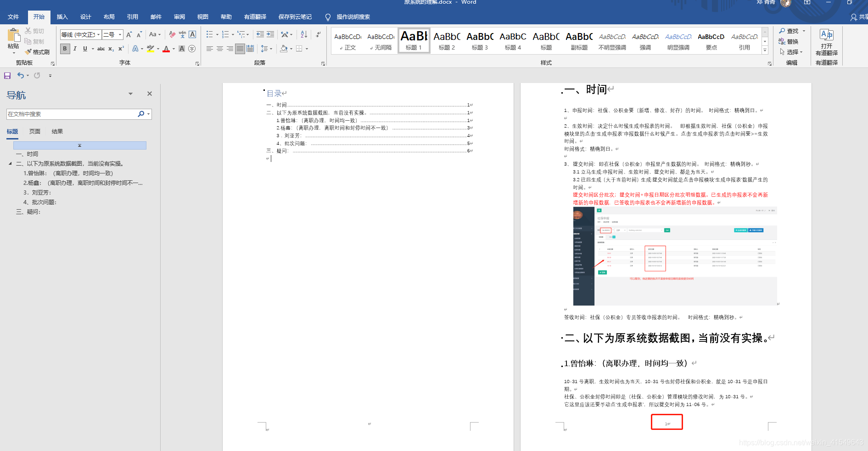Align text to the left
Viewport: 868px width, 451px height.
[x=210, y=49]
